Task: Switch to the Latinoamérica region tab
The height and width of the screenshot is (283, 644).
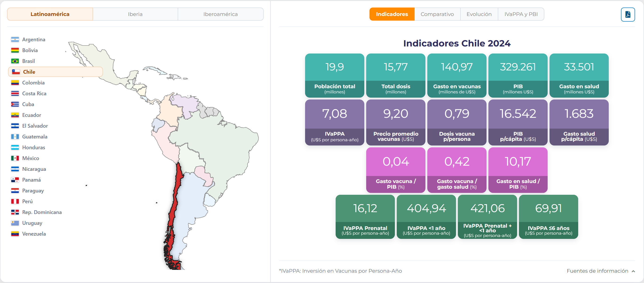Action: click(x=50, y=14)
